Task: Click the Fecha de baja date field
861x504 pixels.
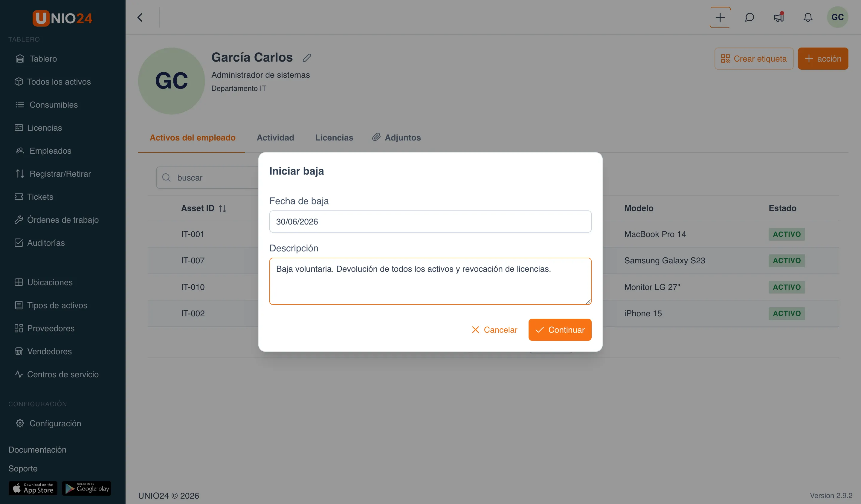Action: click(430, 222)
